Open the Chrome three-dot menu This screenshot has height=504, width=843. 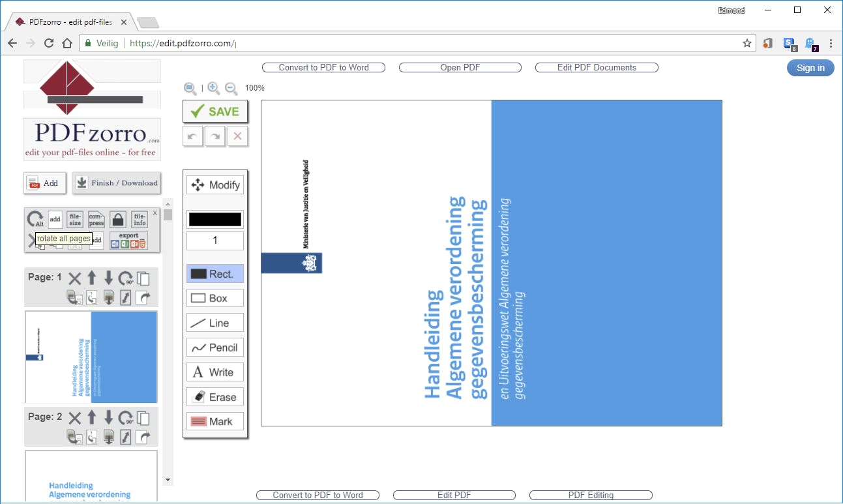pyautogui.click(x=831, y=43)
